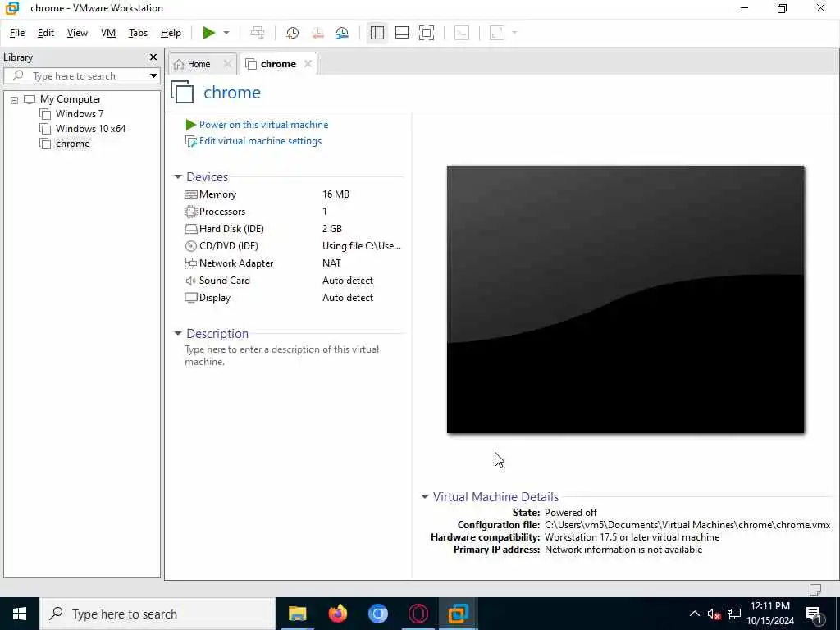This screenshot has width=840, height=630.
Task: Click the green Power On toolbar button
Action: click(209, 33)
